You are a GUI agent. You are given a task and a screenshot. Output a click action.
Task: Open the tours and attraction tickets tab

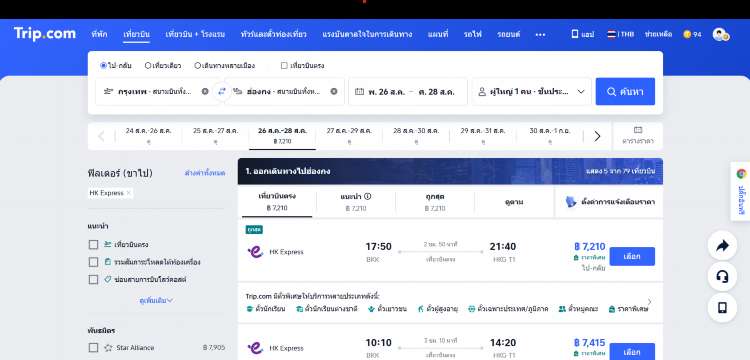(274, 34)
